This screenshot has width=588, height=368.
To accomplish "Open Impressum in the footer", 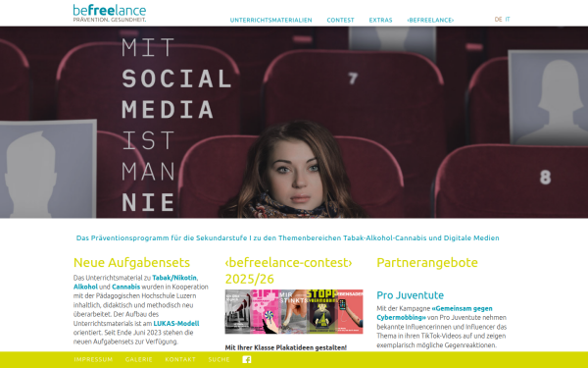I will [93, 360].
